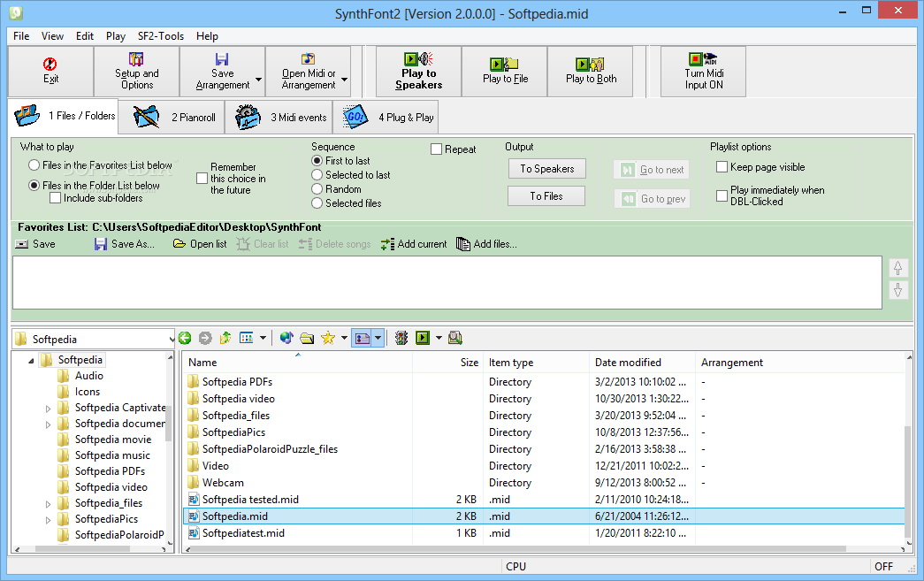Open the Softpedia folder path dropdown

[171, 339]
